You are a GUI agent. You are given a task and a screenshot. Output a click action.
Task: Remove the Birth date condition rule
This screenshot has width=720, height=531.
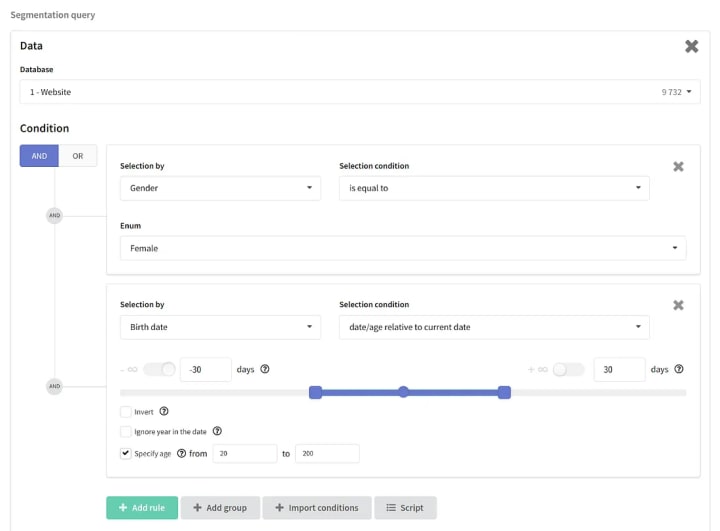point(678,305)
